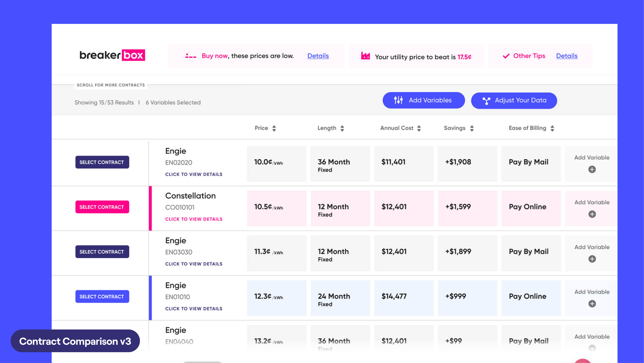
Task: Click the sliders icon in Add Variables
Action: [398, 100]
